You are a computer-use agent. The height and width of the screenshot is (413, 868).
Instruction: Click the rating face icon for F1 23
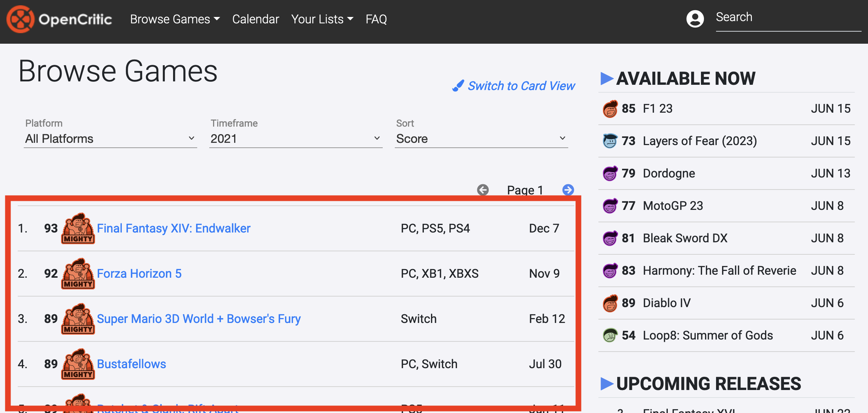point(610,109)
